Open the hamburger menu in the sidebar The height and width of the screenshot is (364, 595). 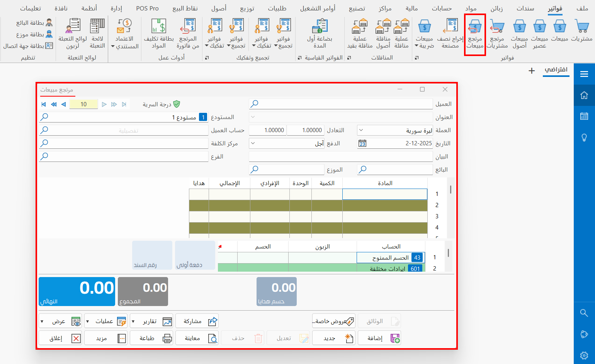click(584, 74)
